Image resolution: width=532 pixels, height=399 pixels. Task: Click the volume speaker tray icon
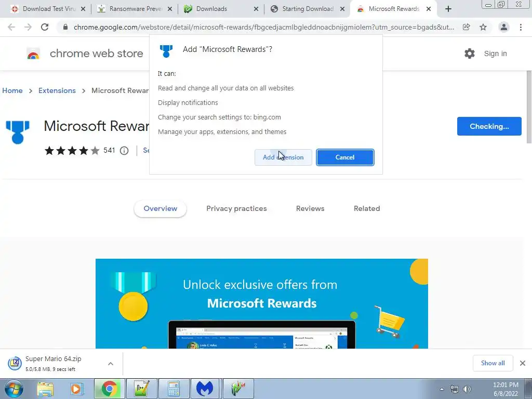pos(467,389)
